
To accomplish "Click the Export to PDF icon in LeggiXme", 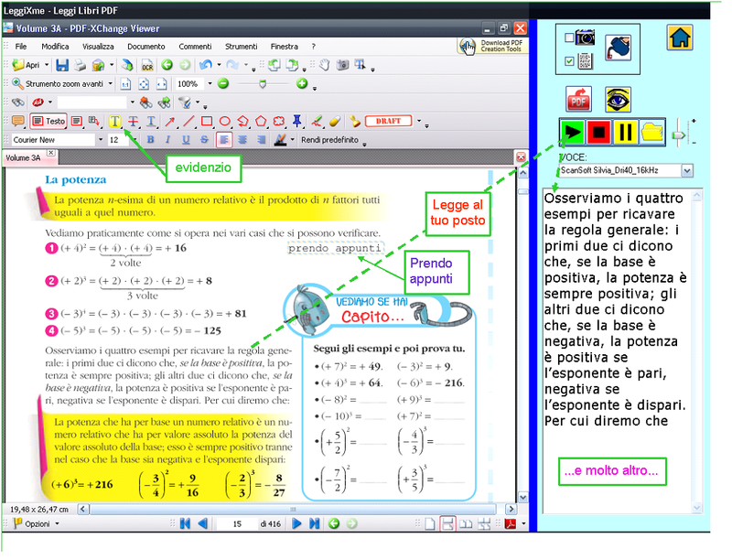I will click(578, 99).
